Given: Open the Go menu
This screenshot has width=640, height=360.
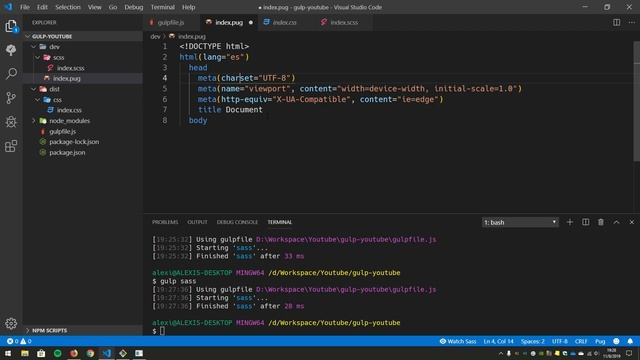Looking at the screenshot, I should coord(113,7).
